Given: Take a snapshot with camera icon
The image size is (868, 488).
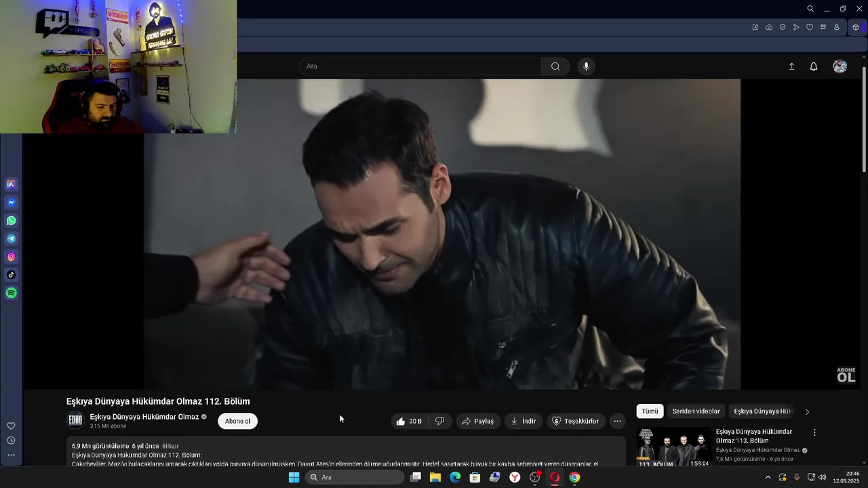Looking at the screenshot, I should point(769,27).
